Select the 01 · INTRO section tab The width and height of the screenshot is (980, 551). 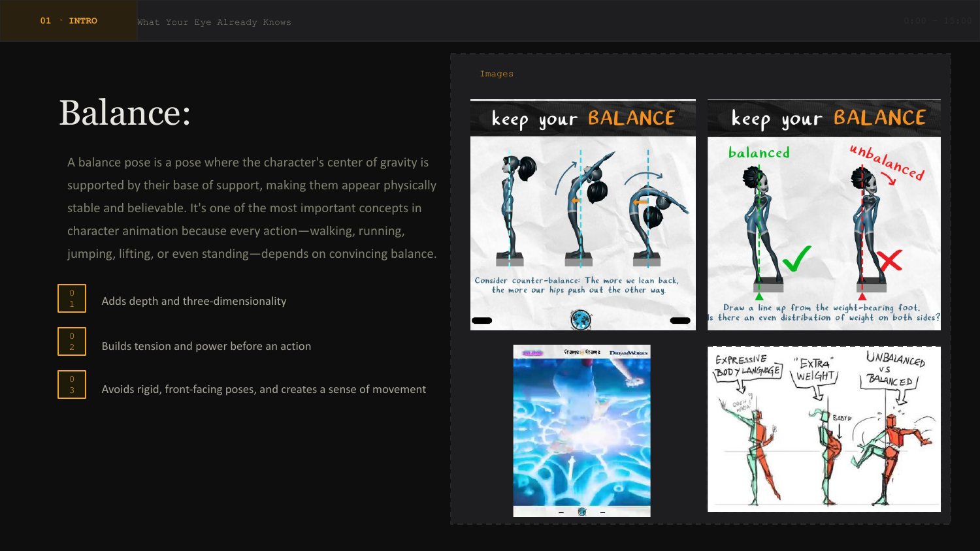coord(69,21)
